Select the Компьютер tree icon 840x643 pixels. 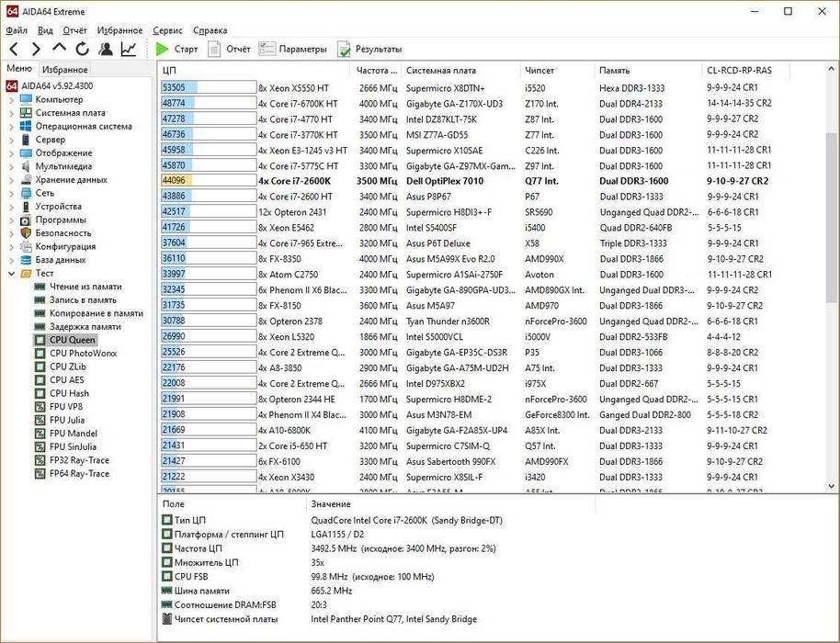point(26,99)
